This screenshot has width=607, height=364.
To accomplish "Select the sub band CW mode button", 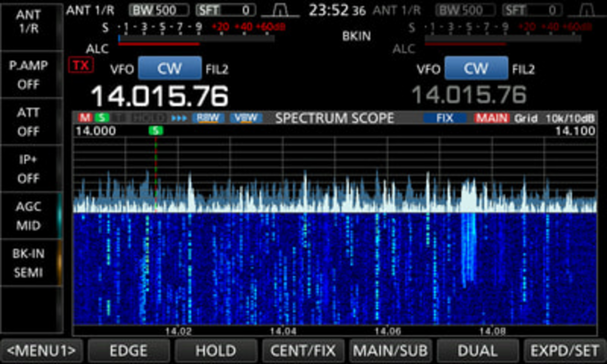I will point(476,69).
